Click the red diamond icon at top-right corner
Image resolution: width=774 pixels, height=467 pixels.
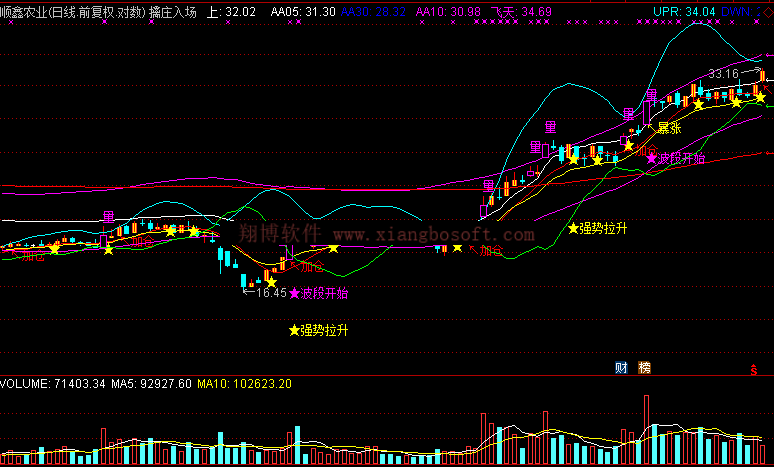(x=765, y=12)
